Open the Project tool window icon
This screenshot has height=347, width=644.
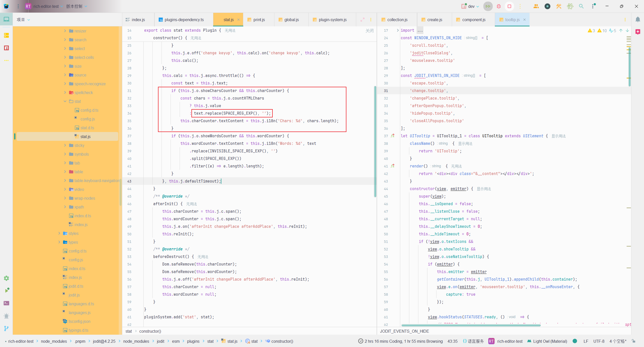6,19
